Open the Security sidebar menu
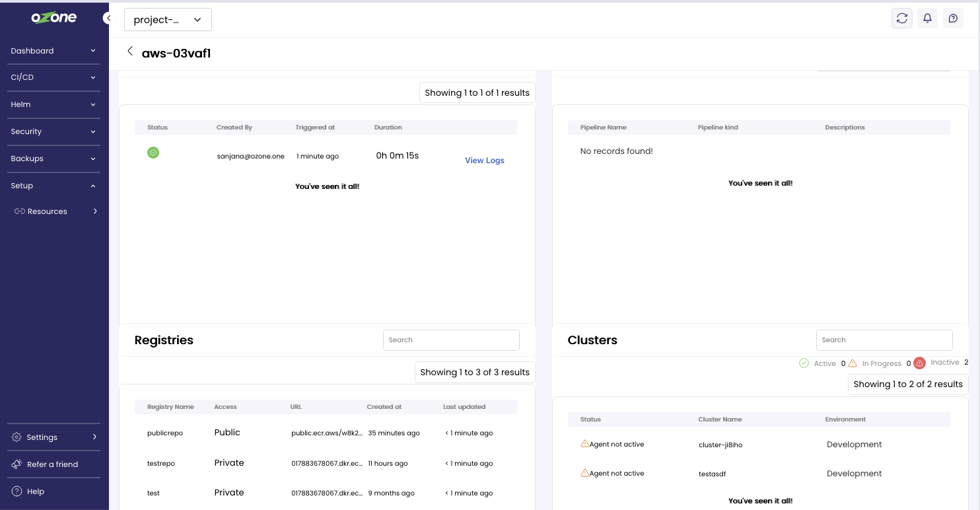 click(53, 131)
